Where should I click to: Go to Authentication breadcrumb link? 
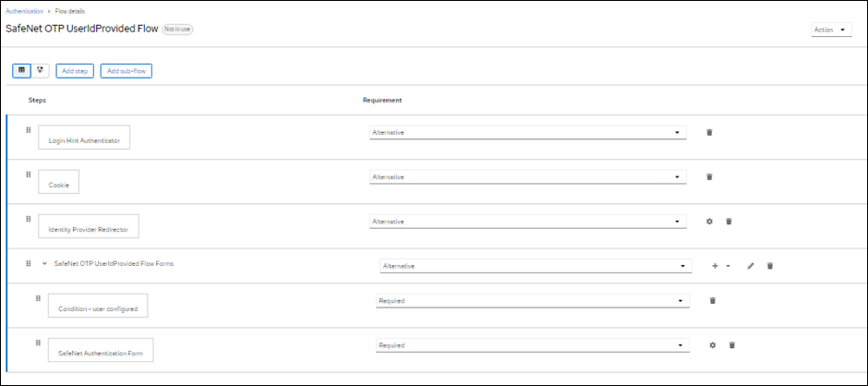pyautogui.click(x=24, y=9)
